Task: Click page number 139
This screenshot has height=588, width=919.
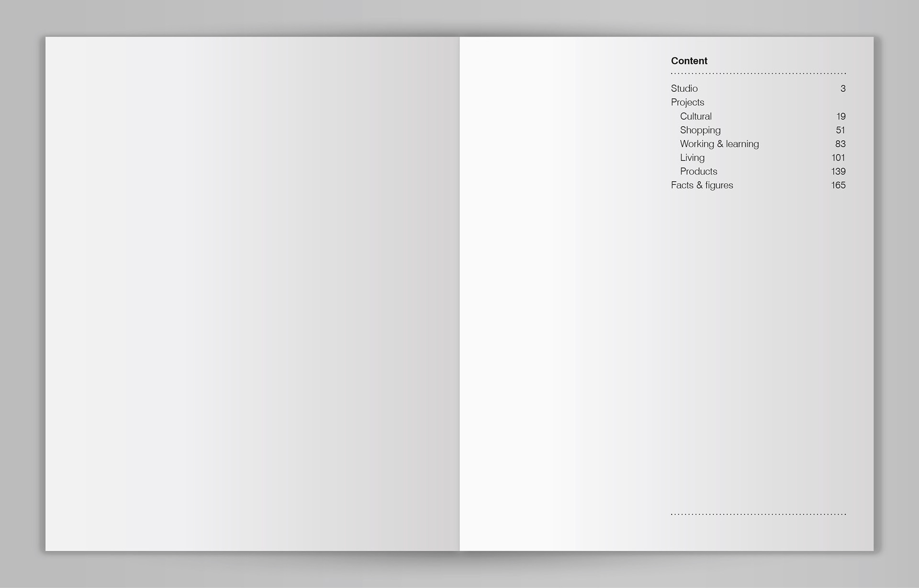Action: point(838,171)
